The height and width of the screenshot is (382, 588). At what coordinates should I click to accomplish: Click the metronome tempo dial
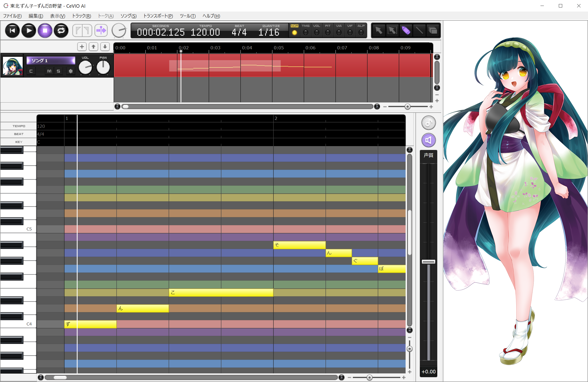[119, 31]
